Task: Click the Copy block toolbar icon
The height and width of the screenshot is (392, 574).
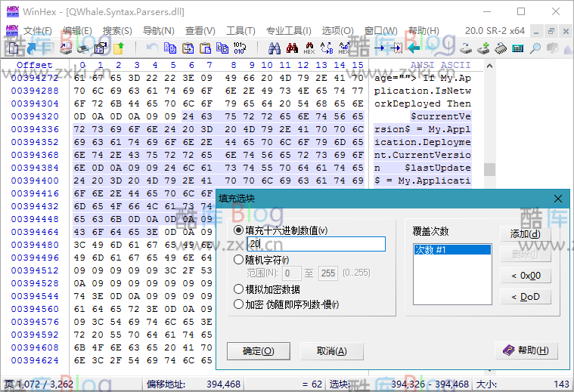Action: click(x=170, y=48)
